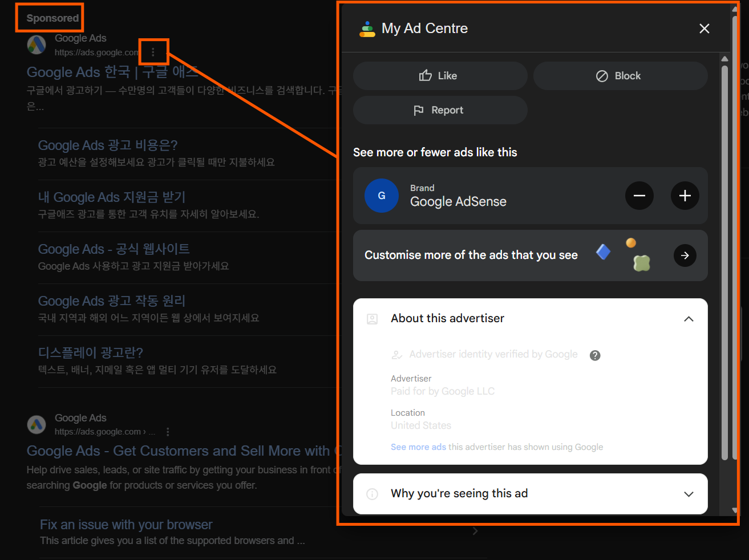Open help icon beside Advertiser identity verified
The width and height of the screenshot is (749, 560).
click(595, 355)
